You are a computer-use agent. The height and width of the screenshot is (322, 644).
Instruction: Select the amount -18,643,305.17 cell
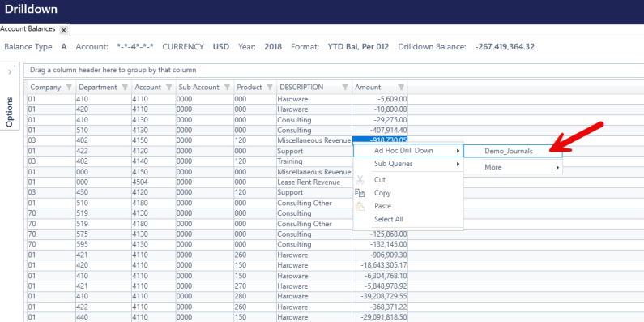pos(380,265)
